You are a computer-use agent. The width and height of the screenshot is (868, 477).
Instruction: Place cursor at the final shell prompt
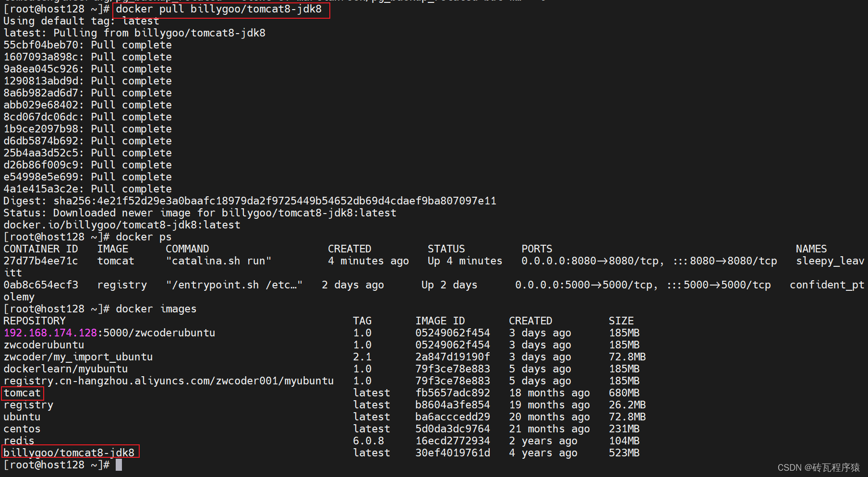119,465
